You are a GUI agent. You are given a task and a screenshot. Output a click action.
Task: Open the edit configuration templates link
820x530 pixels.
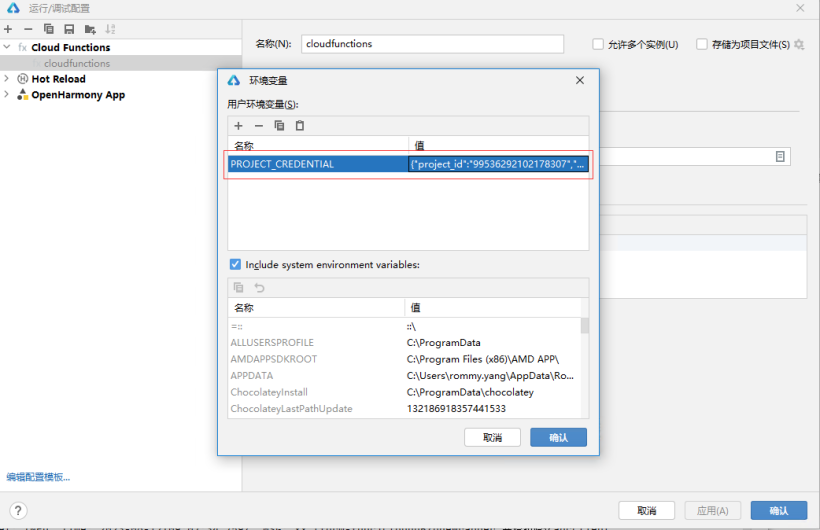pos(38,477)
